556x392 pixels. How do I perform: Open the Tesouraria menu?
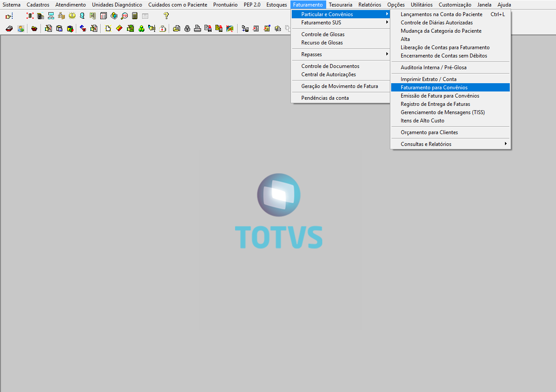pos(341,5)
